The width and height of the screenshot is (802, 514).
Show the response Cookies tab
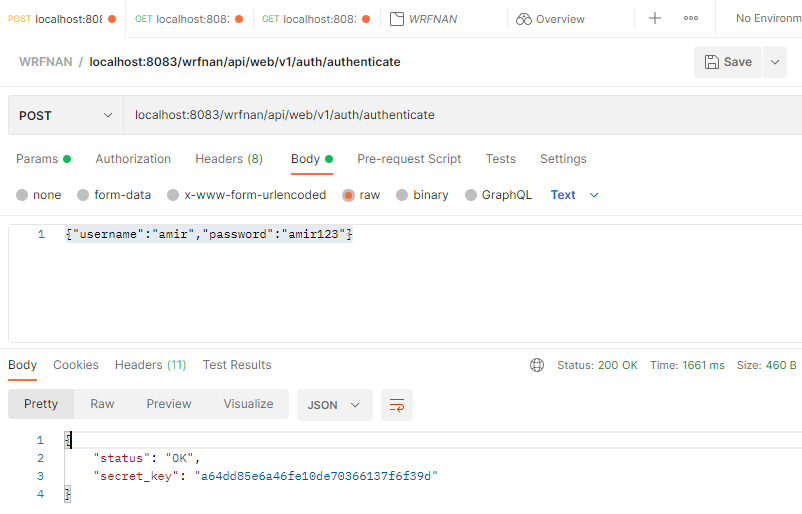(76, 365)
